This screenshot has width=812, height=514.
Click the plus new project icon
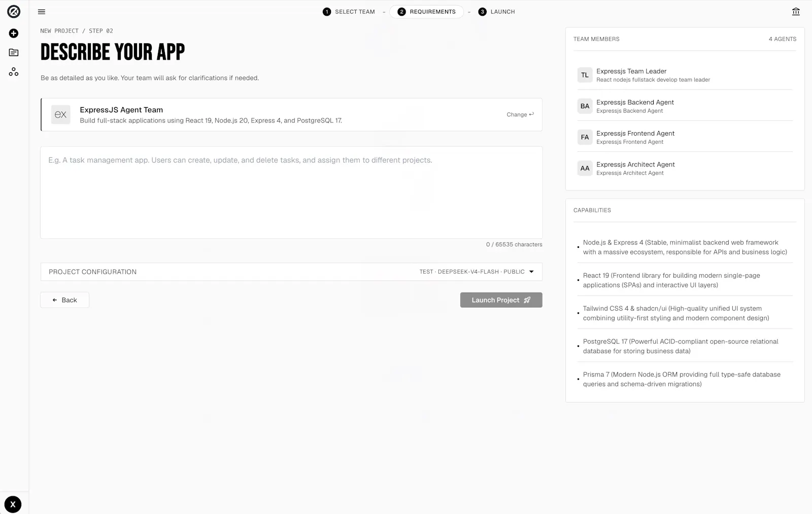(x=14, y=33)
